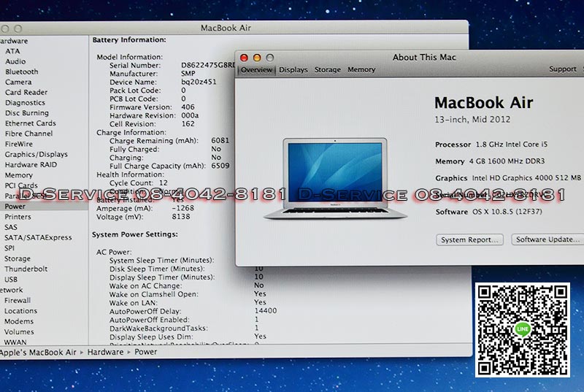Collapse the Network section header
Viewport: 584px width, 392px height.
pos(11,290)
